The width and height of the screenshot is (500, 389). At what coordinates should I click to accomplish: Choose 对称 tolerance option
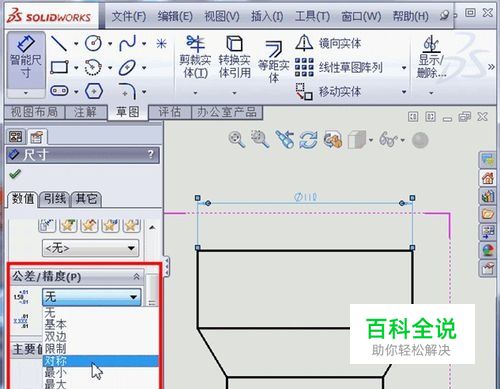pyautogui.click(x=100, y=361)
